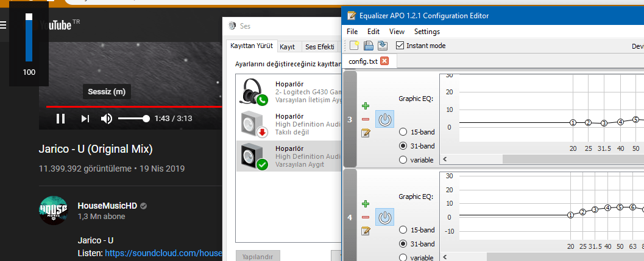The height and width of the screenshot is (261, 644).
Task: Open the HouseMusicHD channel name link
Action: (x=107, y=206)
